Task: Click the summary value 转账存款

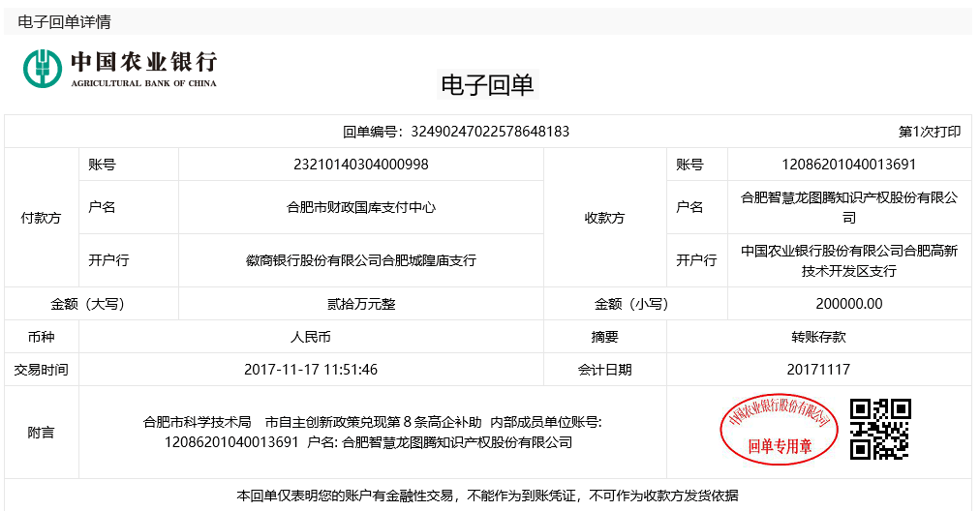Action: point(818,337)
